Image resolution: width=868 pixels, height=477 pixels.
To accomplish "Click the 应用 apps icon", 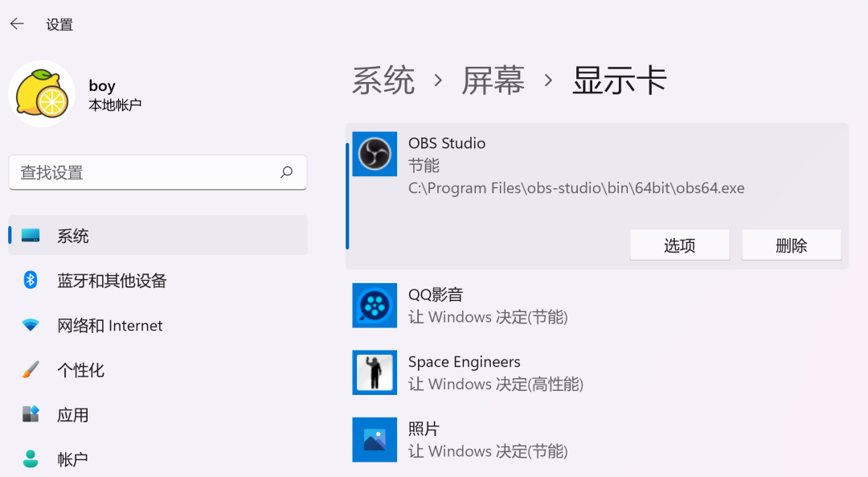I will (31, 413).
